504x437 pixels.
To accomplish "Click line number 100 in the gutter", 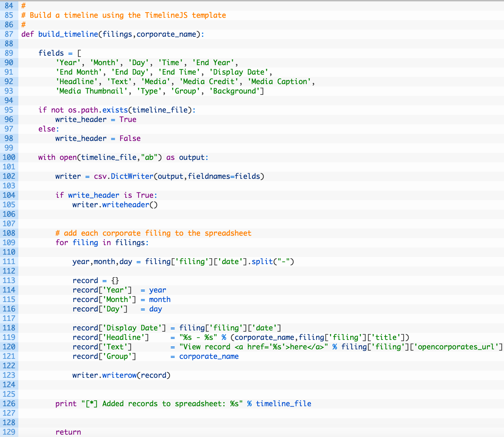I will coord(9,158).
